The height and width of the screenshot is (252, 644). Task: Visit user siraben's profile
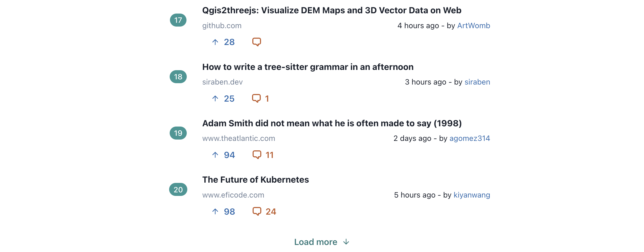[x=477, y=82]
